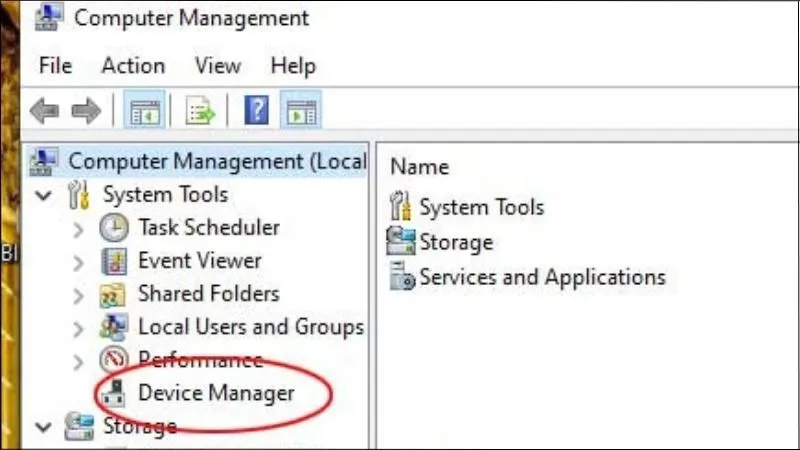Select System Tools label in tree
The image size is (800, 450).
pos(166,195)
